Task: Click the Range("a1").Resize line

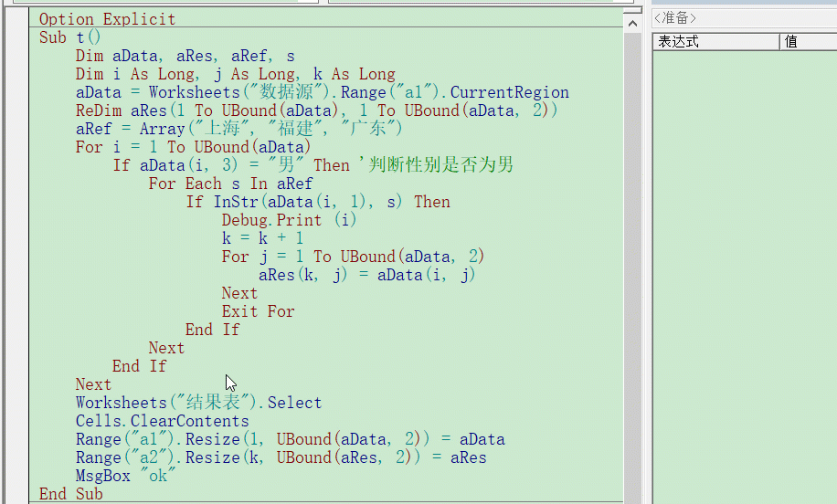Action: [x=290, y=439]
